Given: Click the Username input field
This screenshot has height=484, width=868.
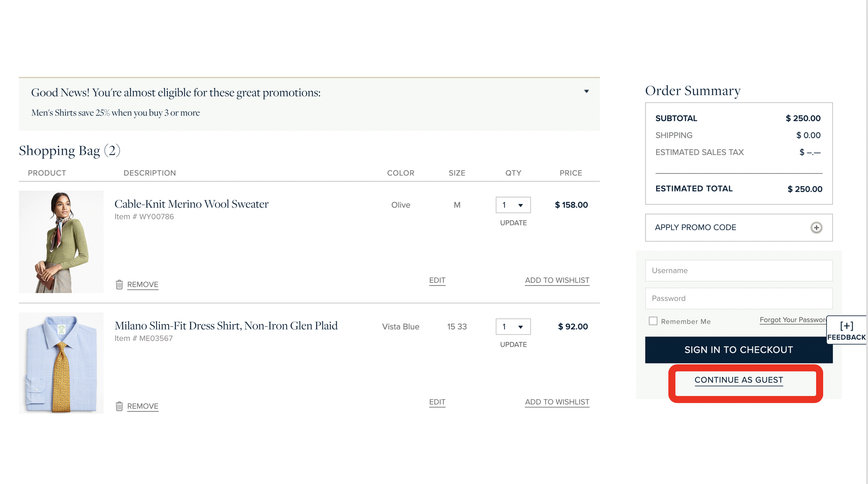Looking at the screenshot, I should (x=739, y=271).
